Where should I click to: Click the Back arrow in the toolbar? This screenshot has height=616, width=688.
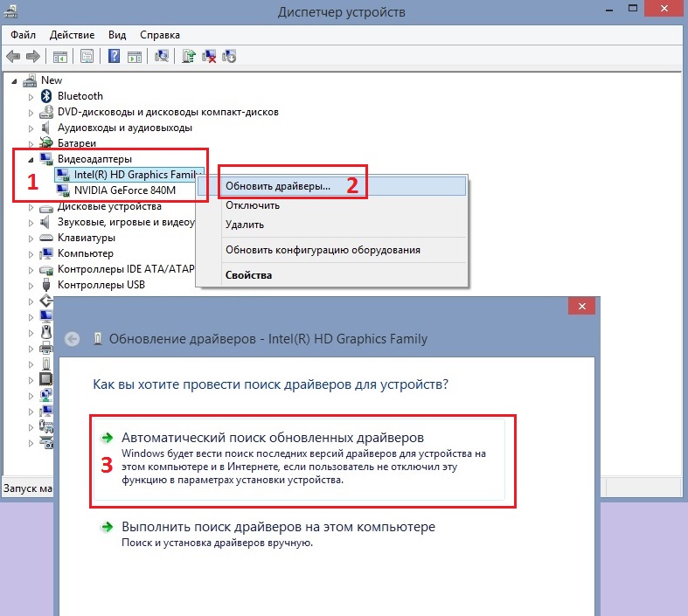13,56
